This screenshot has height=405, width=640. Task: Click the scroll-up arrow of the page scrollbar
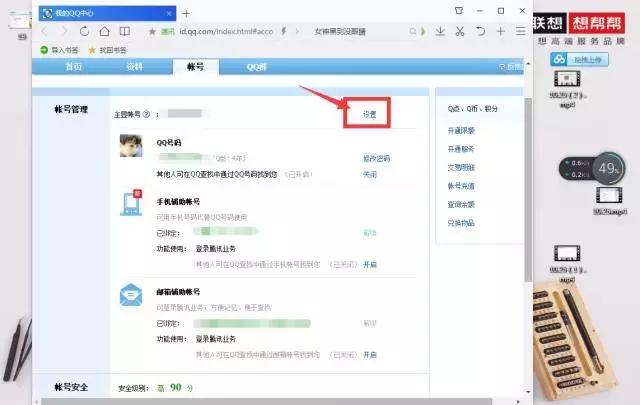click(528, 64)
